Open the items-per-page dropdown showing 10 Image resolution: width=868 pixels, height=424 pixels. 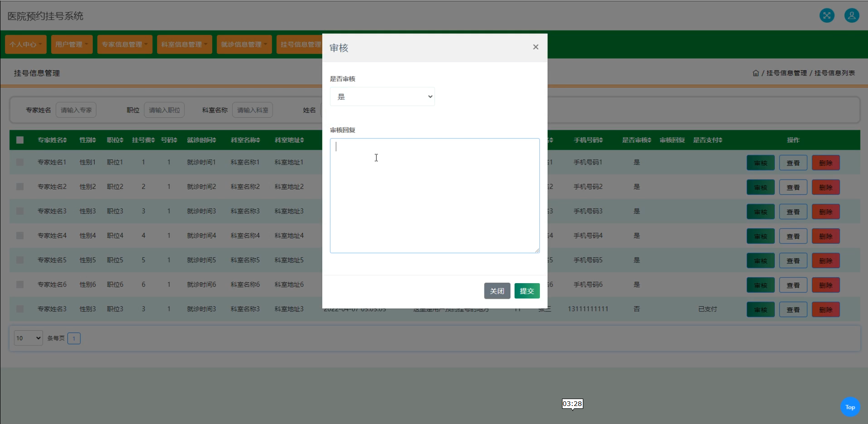(28, 338)
